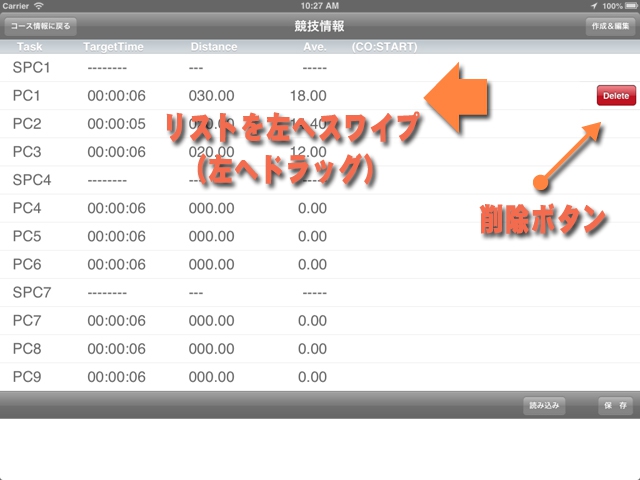Viewport: 640px width, 480px height.
Task: Click the large orange left-pointing arrow
Action: (x=458, y=98)
